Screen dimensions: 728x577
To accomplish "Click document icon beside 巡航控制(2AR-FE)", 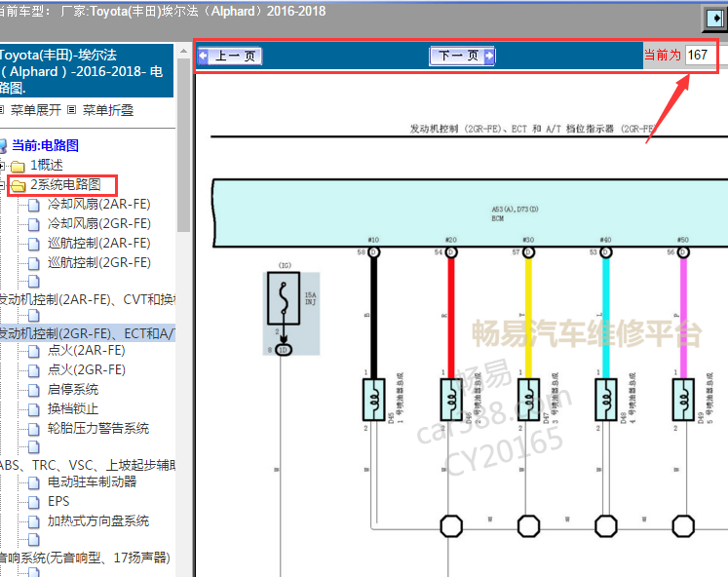I will (34, 244).
